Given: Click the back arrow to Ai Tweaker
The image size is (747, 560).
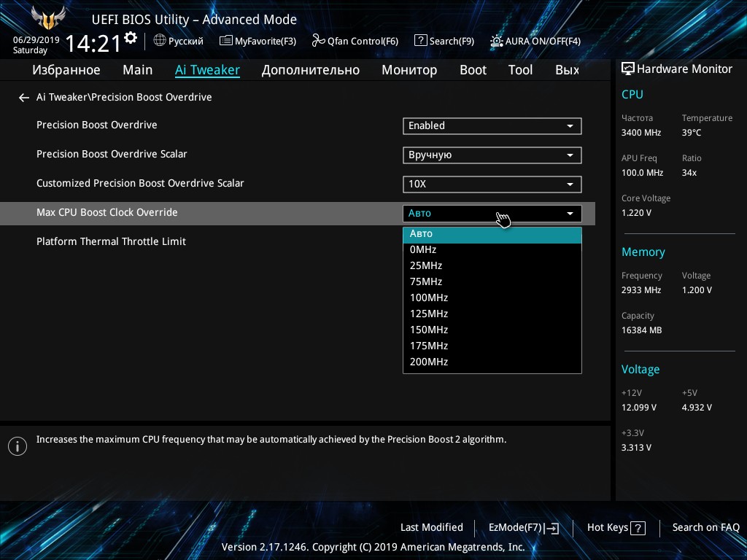Looking at the screenshot, I should click(24, 98).
